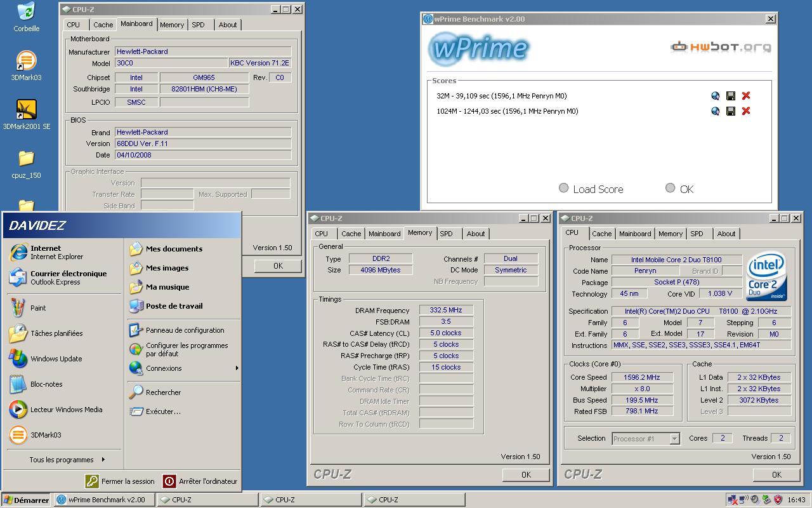Switch to Cache tab in Mainboard window
812x508 pixels.
tap(103, 25)
